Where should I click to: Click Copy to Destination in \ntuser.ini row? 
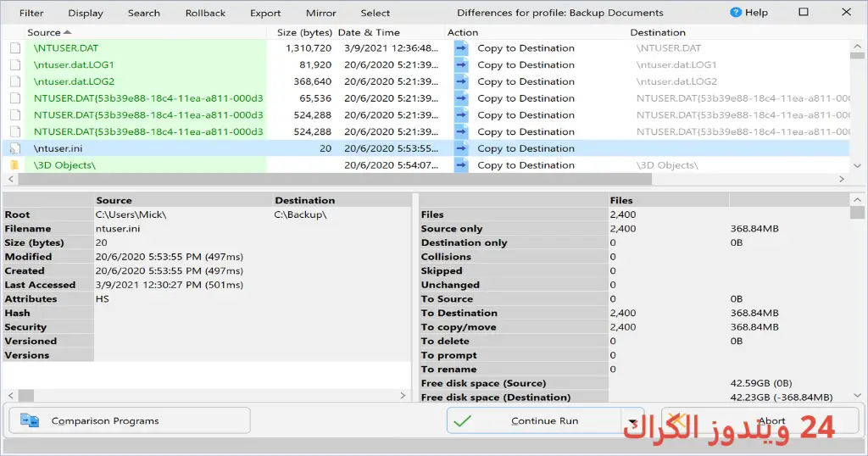click(526, 148)
